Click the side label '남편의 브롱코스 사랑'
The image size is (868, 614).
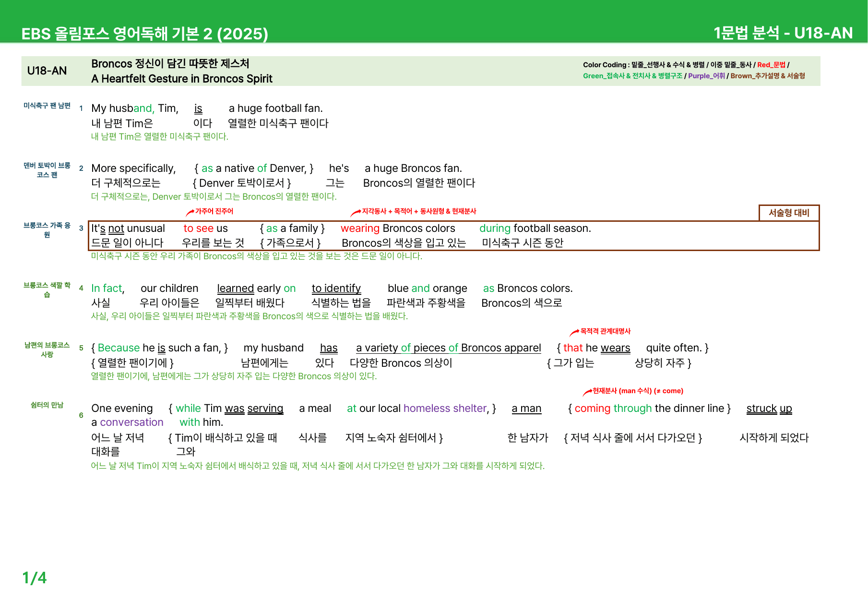coord(47,350)
